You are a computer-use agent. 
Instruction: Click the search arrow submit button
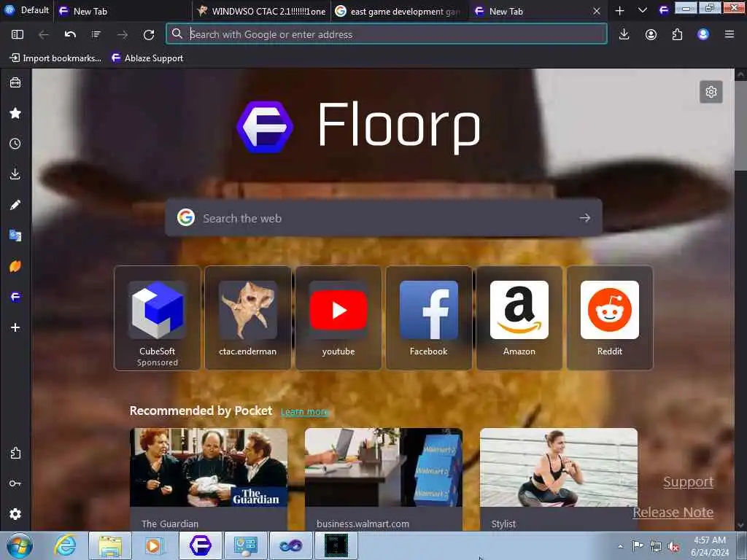(x=585, y=218)
